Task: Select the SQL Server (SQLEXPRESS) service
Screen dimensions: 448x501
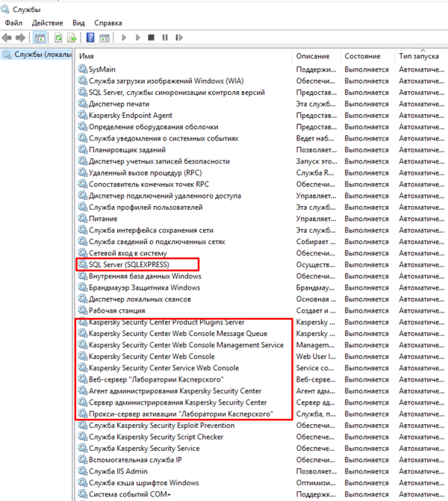Action: (x=128, y=264)
